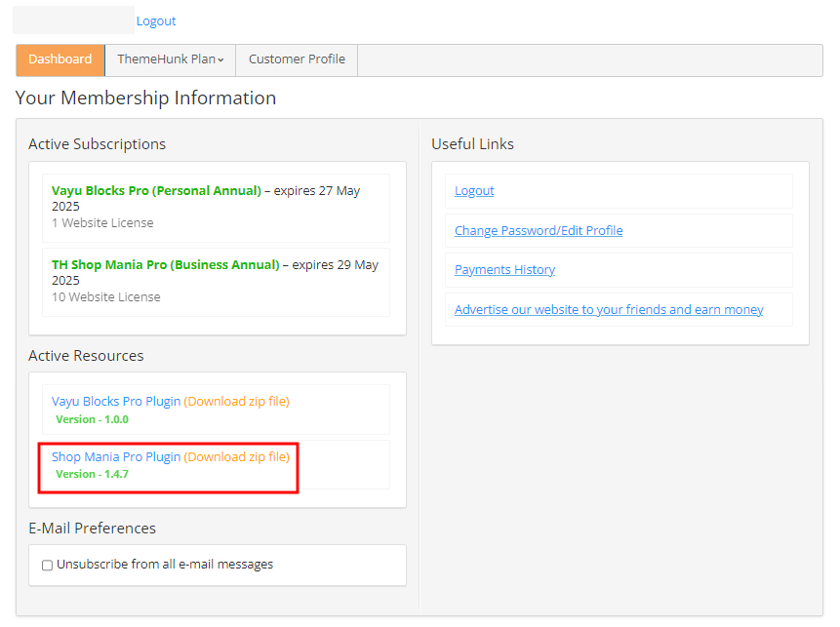Open the Advertise our website link
This screenshot has width=840, height=627.
[x=609, y=309]
